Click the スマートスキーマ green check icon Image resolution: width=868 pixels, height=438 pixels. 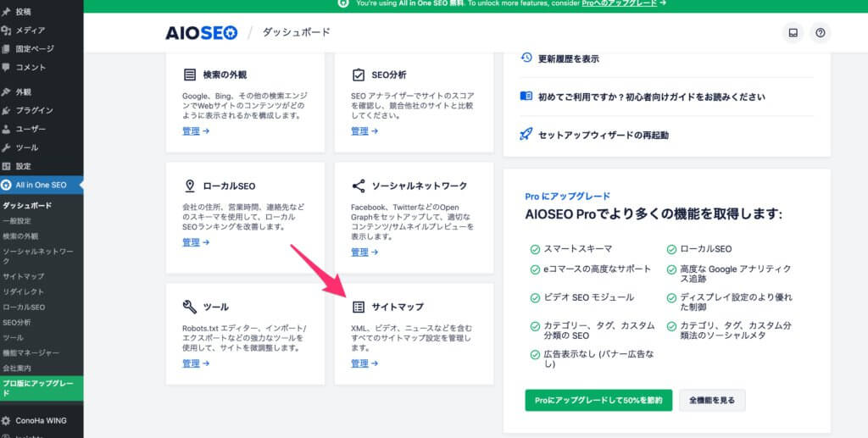[535, 249]
